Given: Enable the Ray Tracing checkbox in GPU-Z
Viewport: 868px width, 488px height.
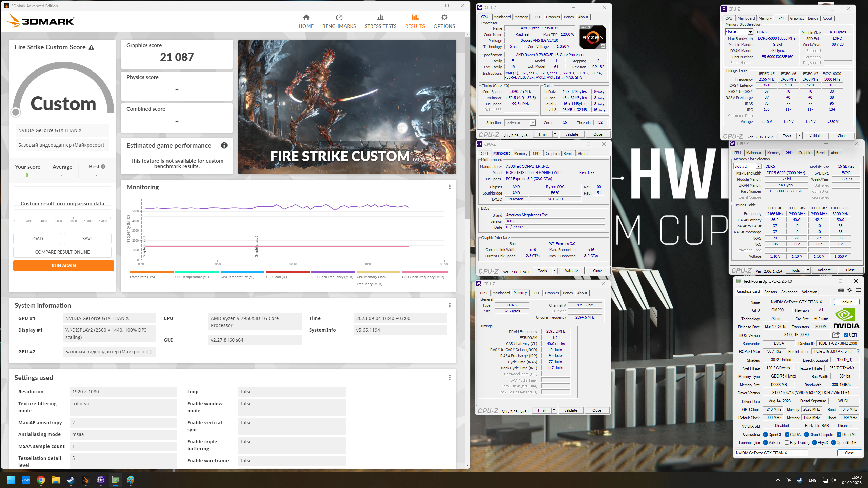Looking at the screenshot, I should (x=787, y=443).
